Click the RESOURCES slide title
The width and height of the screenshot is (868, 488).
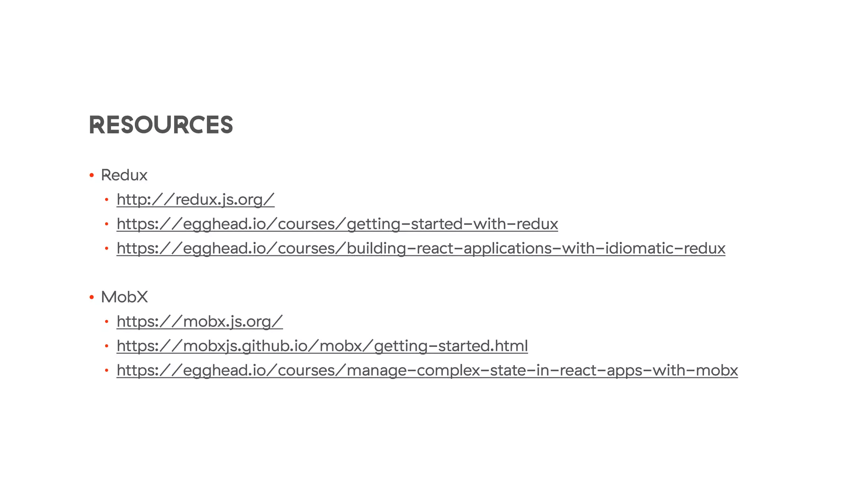(x=161, y=125)
